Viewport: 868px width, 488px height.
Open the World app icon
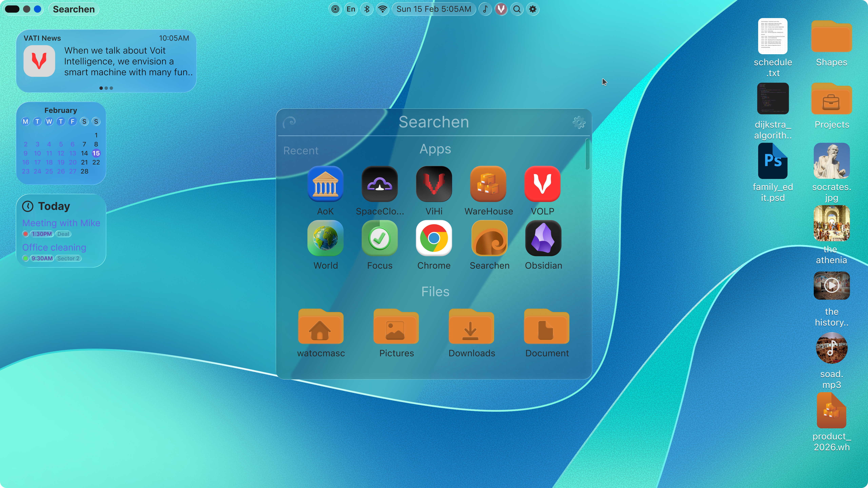click(325, 238)
